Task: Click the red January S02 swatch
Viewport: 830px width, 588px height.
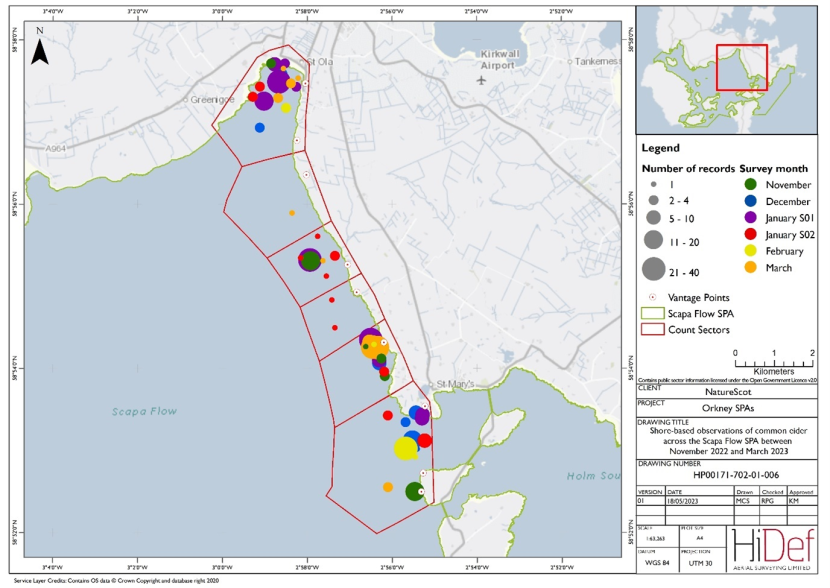Action: [x=750, y=234]
